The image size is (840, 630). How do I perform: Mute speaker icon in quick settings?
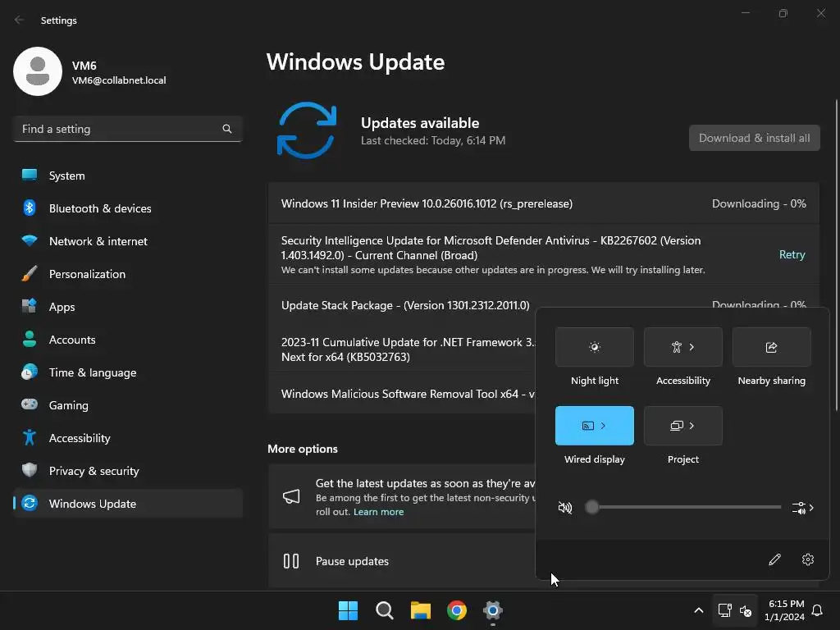tap(565, 507)
